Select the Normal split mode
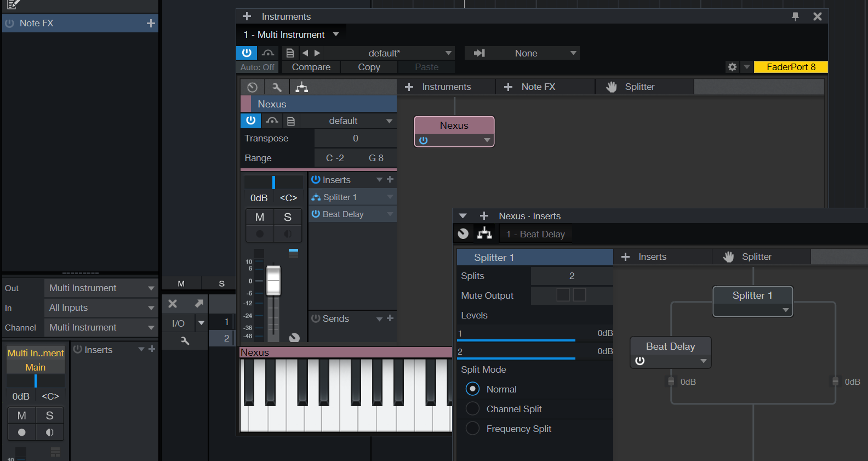 472,389
